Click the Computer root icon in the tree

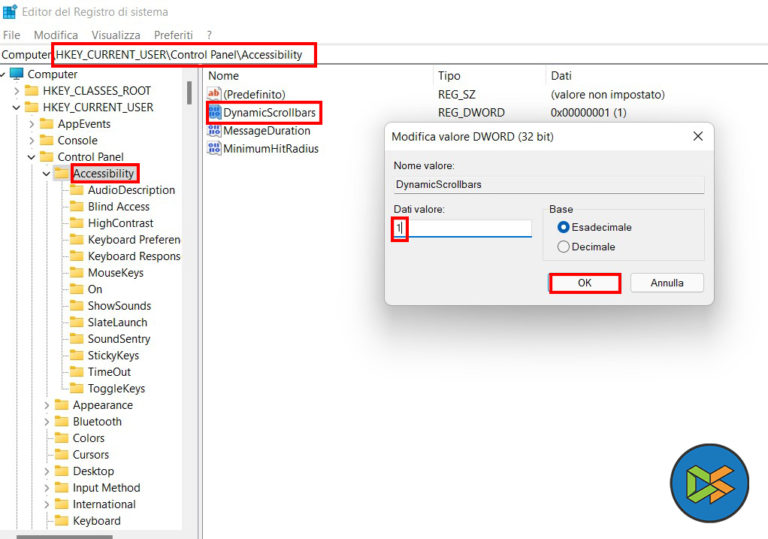(17, 74)
